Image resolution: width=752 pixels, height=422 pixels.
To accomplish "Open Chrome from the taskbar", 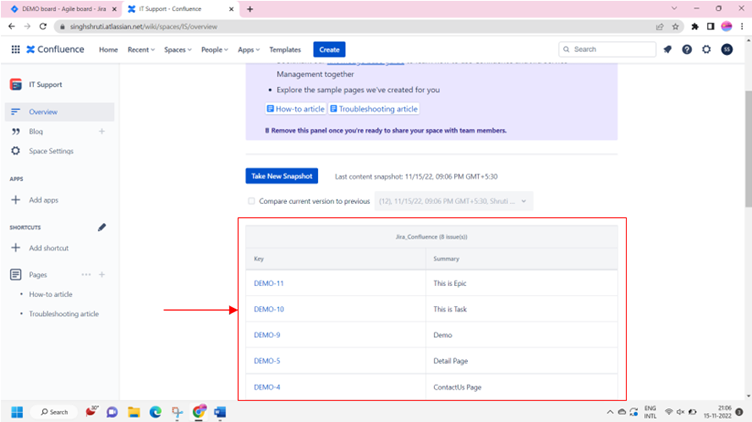I will point(199,411).
